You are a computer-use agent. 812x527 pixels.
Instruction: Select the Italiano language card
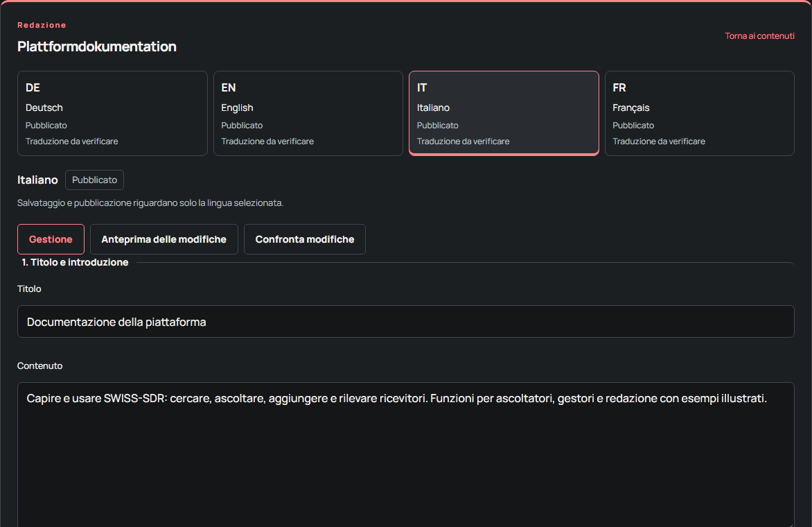pos(504,114)
